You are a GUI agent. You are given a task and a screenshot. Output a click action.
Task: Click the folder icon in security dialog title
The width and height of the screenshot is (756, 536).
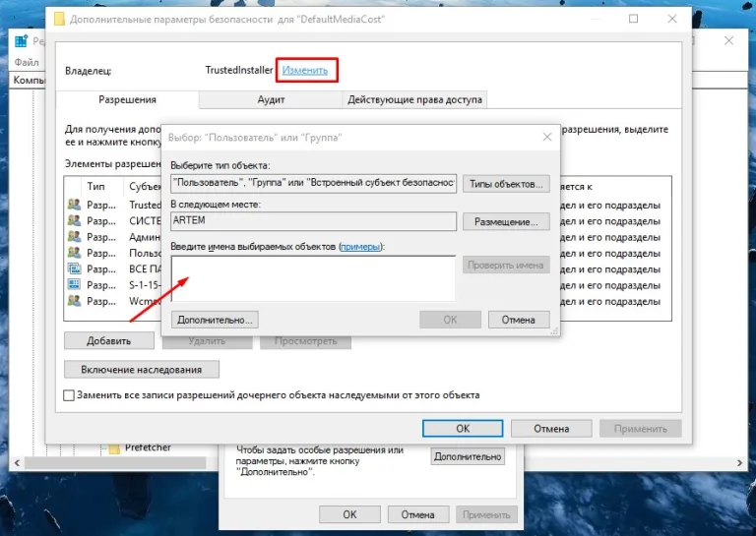pyautogui.click(x=59, y=20)
